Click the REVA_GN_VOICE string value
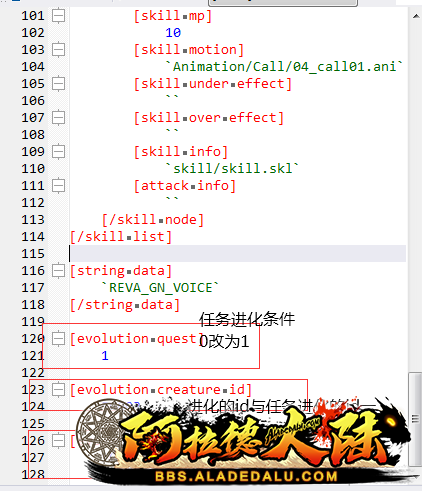The width and height of the screenshot is (422, 491). [160, 288]
